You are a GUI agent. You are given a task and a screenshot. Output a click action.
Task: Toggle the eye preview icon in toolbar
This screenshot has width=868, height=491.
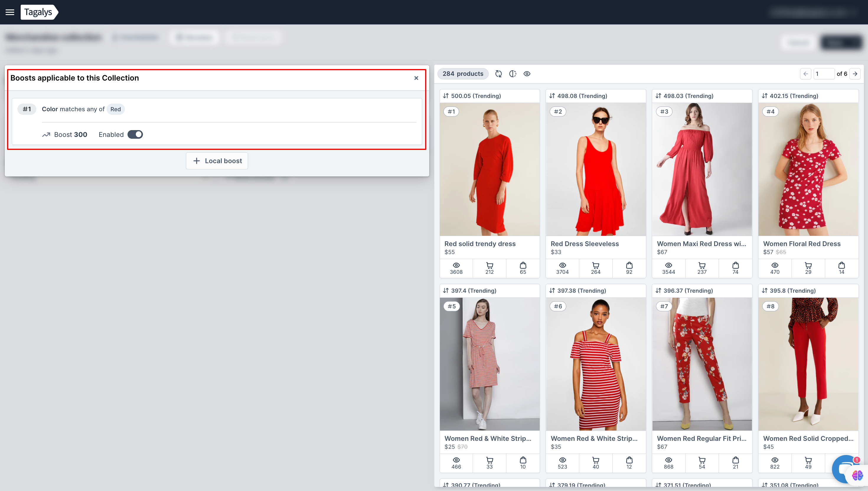[x=527, y=74]
